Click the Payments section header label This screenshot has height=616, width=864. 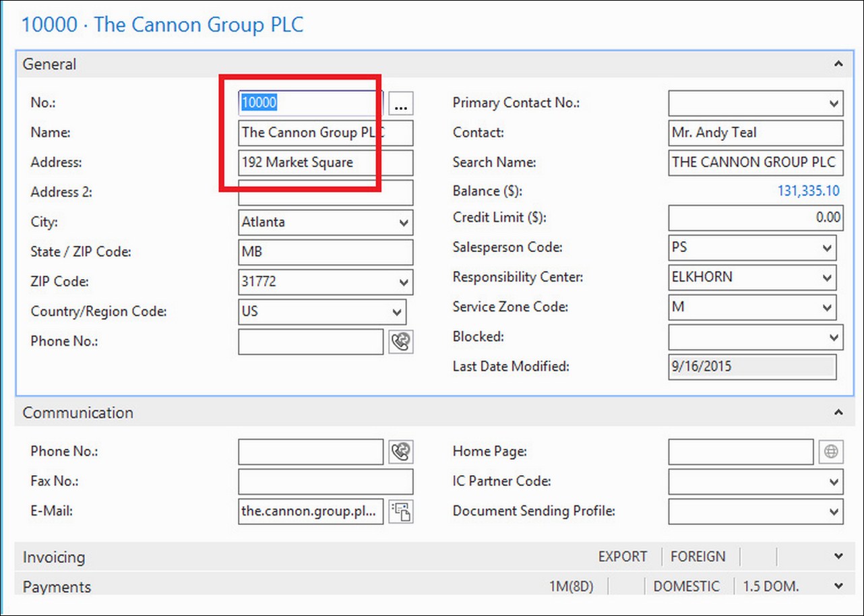pyautogui.click(x=57, y=587)
